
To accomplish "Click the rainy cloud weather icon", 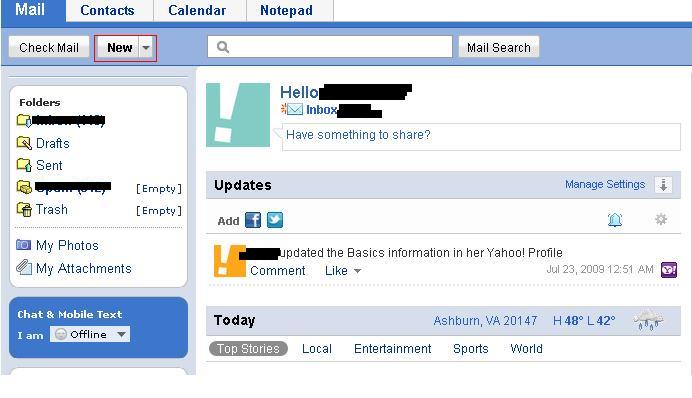I will pos(648,319).
